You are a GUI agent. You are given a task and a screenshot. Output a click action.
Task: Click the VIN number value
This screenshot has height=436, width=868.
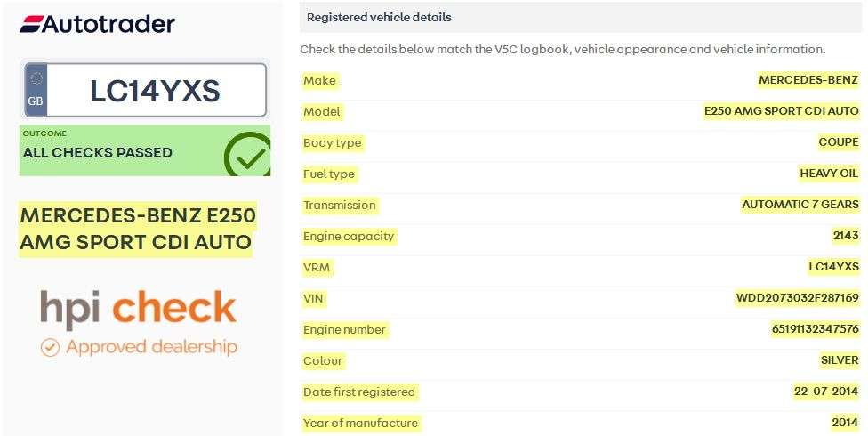pyautogui.click(x=797, y=298)
